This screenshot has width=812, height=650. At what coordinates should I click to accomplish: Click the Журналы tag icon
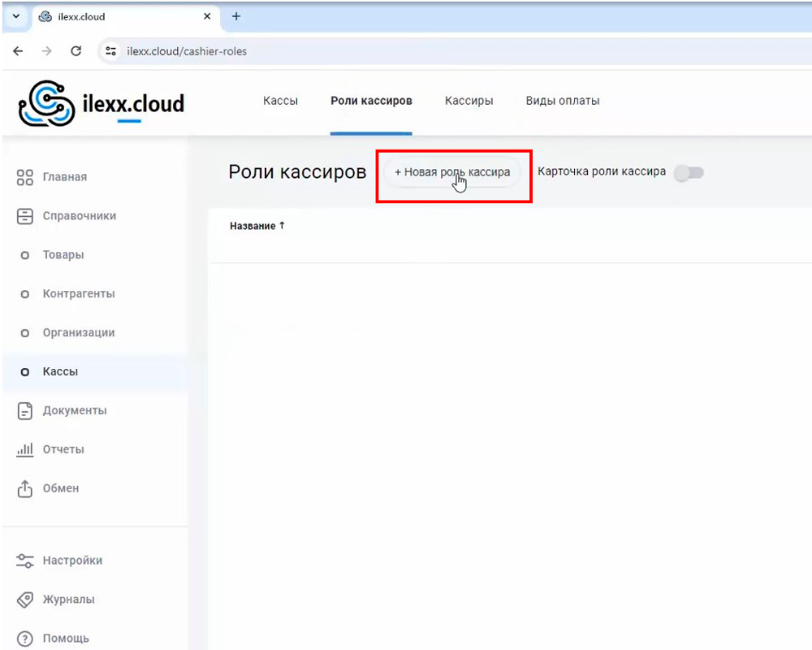pyautogui.click(x=25, y=600)
